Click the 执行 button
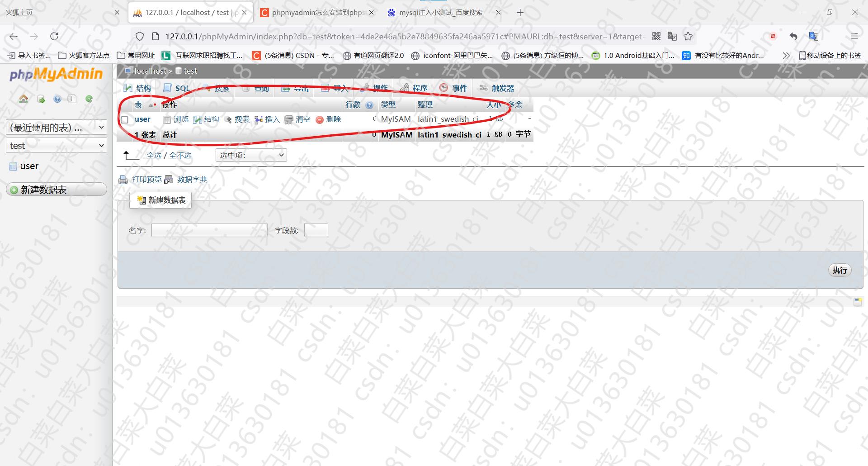Viewport: 868px width, 466px height. click(x=840, y=270)
